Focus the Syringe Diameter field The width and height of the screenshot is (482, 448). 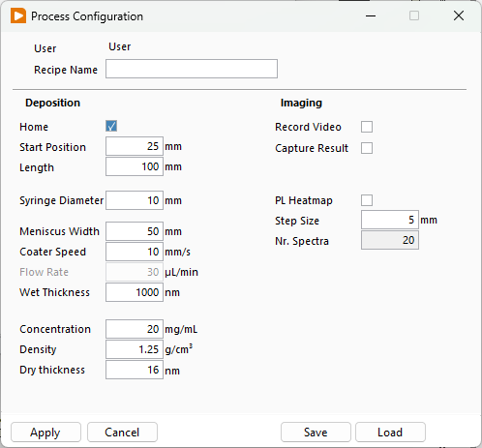click(135, 200)
